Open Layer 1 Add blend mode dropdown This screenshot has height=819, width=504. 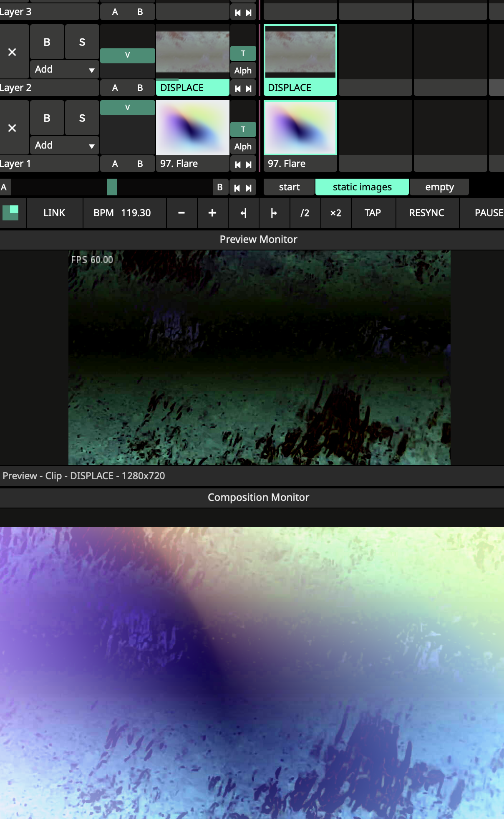tap(65, 145)
